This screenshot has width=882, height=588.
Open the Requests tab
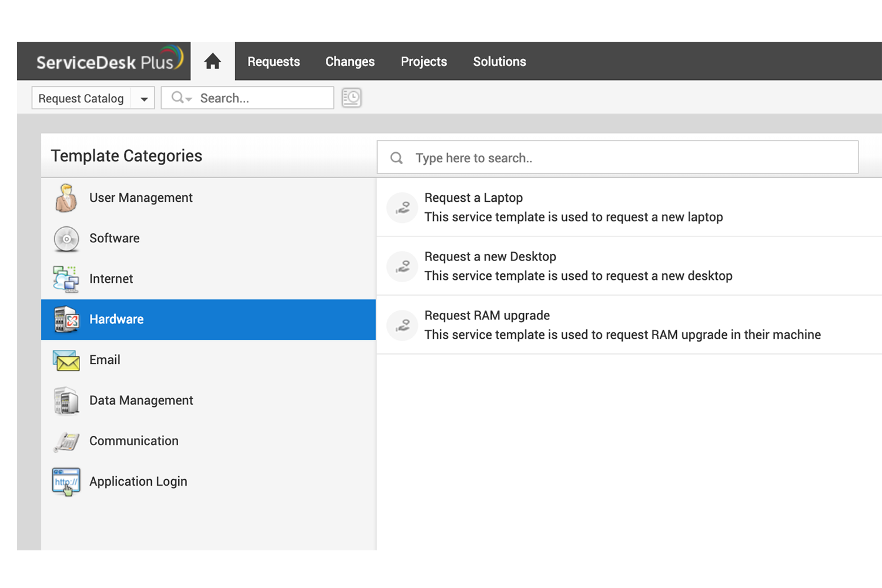[273, 61]
